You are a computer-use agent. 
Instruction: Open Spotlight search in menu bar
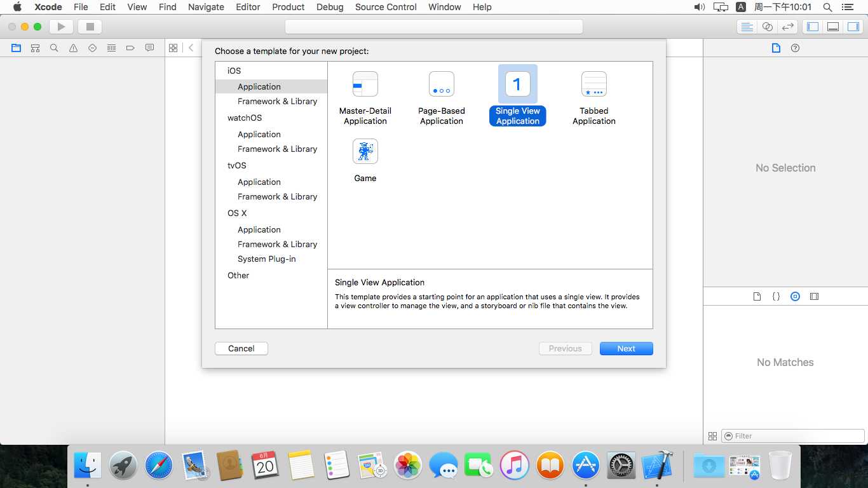[827, 7]
